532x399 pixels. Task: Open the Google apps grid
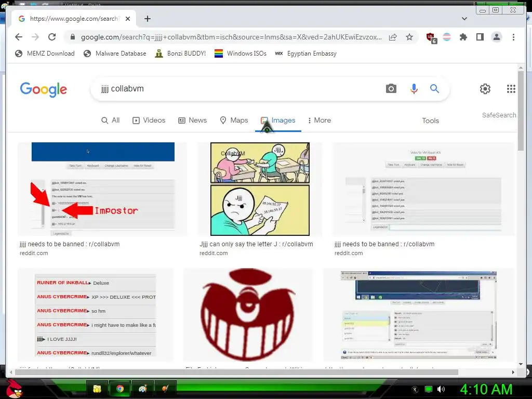[511, 88]
